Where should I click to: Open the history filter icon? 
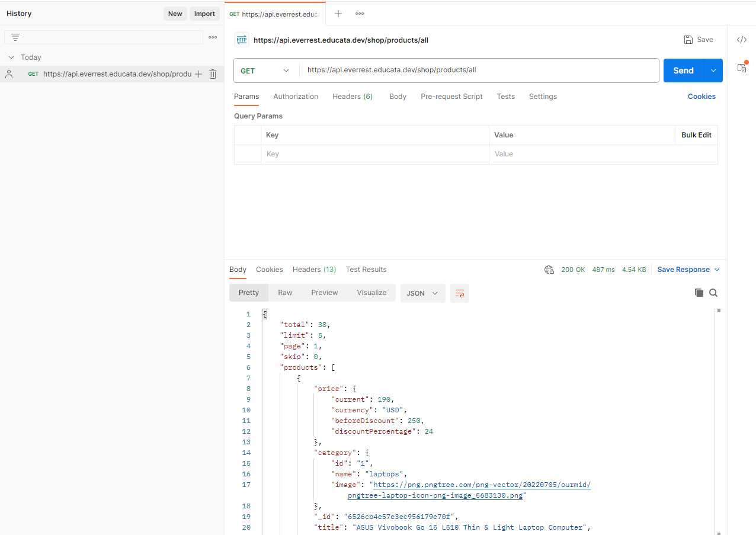tap(15, 37)
